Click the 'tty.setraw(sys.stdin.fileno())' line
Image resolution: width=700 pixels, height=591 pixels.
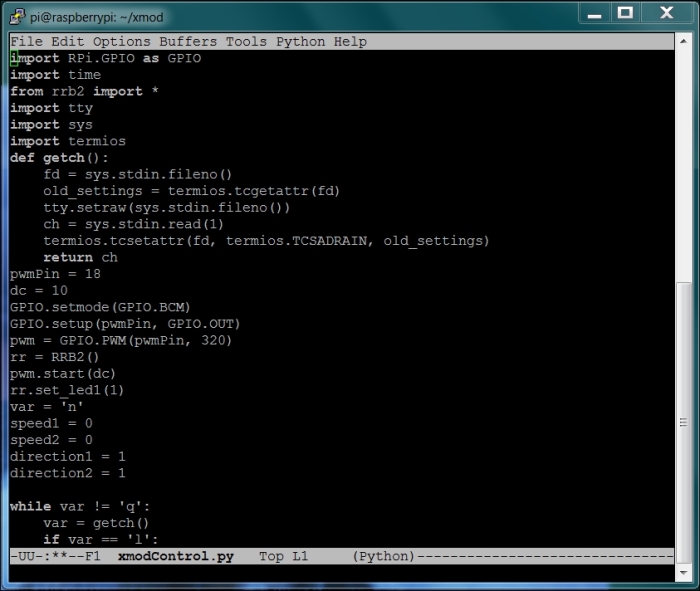[167, 208]
